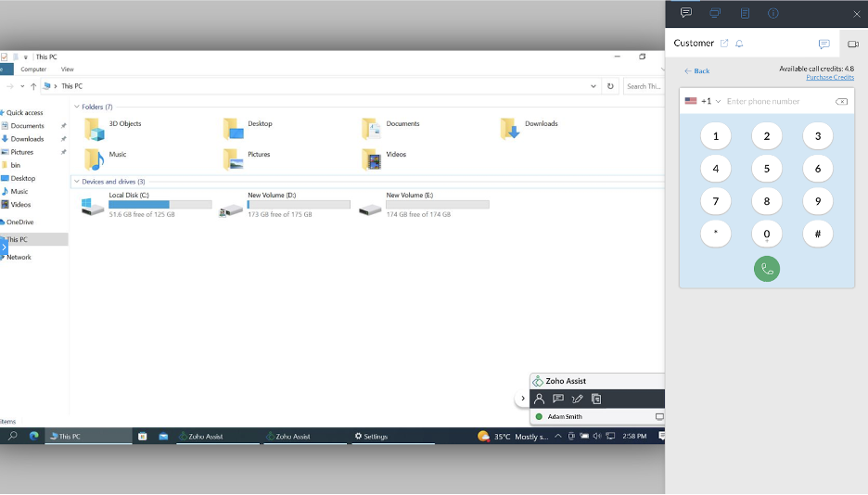Select the screen monitor icon in top toolbar
The height and width of the screenshot is (495, 868).
click(715, 13)
